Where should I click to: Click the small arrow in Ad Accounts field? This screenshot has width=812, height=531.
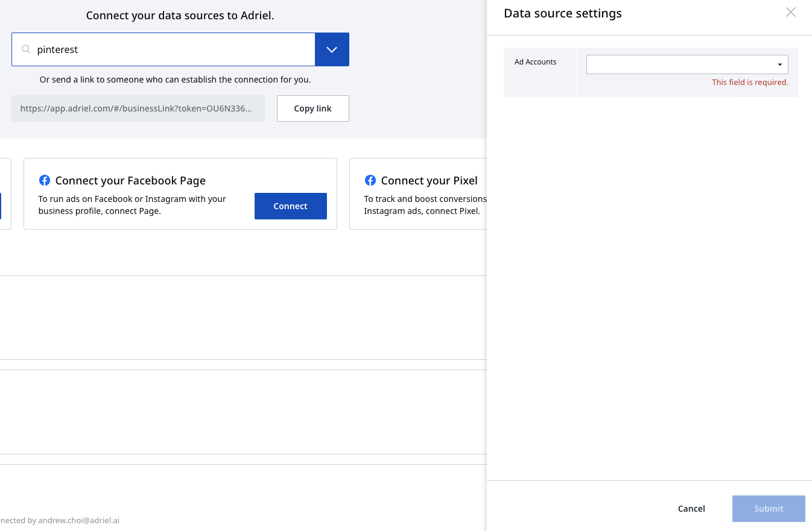779,64
